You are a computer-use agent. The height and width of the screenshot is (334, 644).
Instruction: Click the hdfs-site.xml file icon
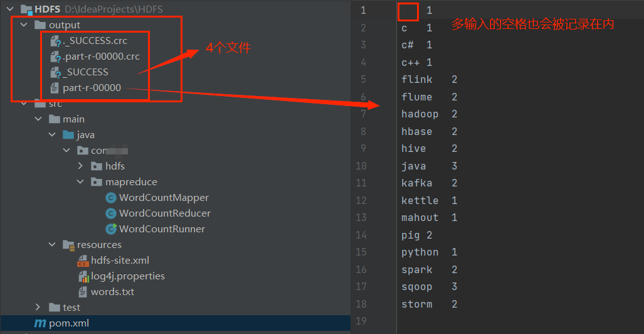click(83, 261)
